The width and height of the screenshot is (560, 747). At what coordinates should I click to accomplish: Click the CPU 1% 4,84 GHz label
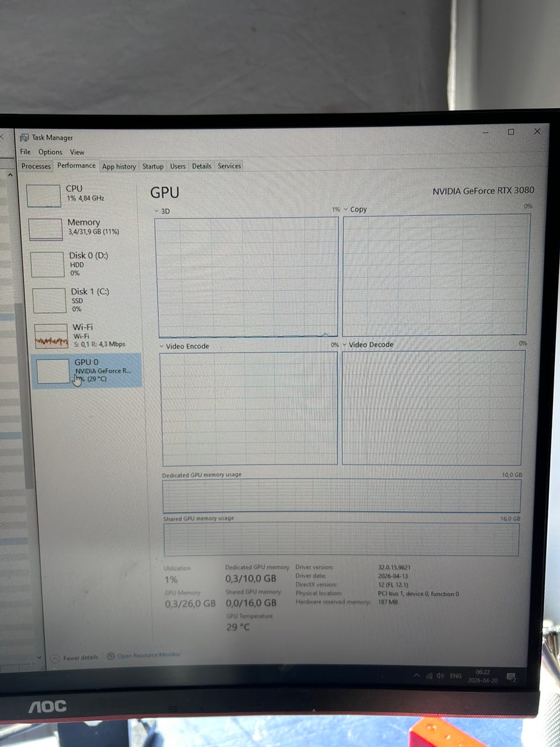click(x=85, y=193)
